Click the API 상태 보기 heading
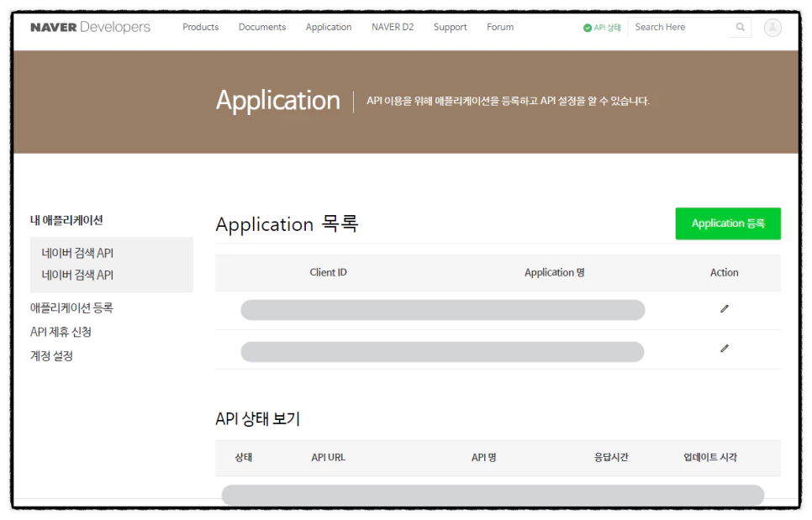The width and height of the screenshot is (812, 520). tap(258, 418)
